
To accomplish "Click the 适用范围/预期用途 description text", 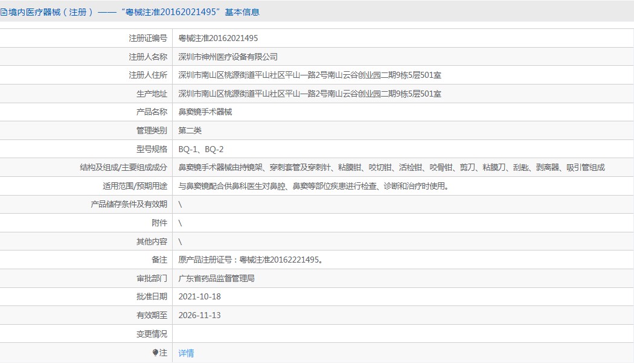I will [313, 187].
